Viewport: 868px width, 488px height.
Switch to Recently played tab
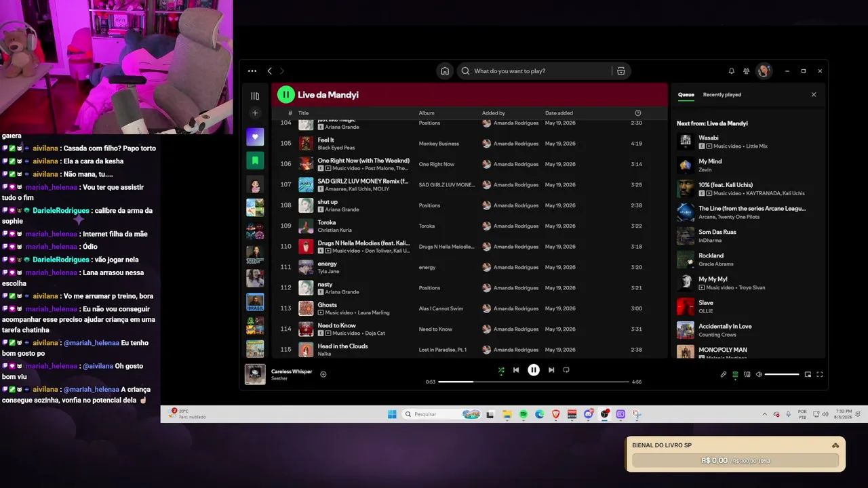722,95
